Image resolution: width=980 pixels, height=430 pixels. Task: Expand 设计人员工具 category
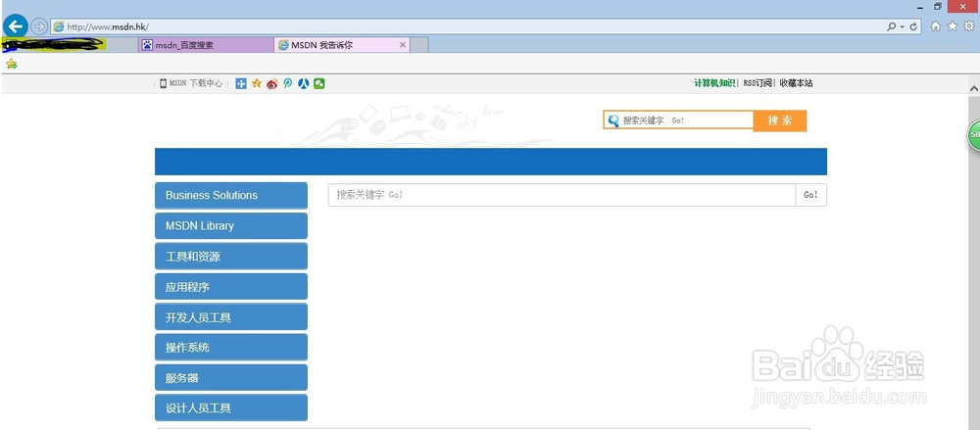click(x=231, y=407)
